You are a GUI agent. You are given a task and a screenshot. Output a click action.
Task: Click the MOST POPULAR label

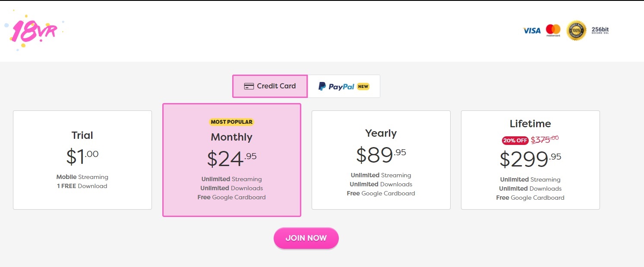(x=232, y=122)
